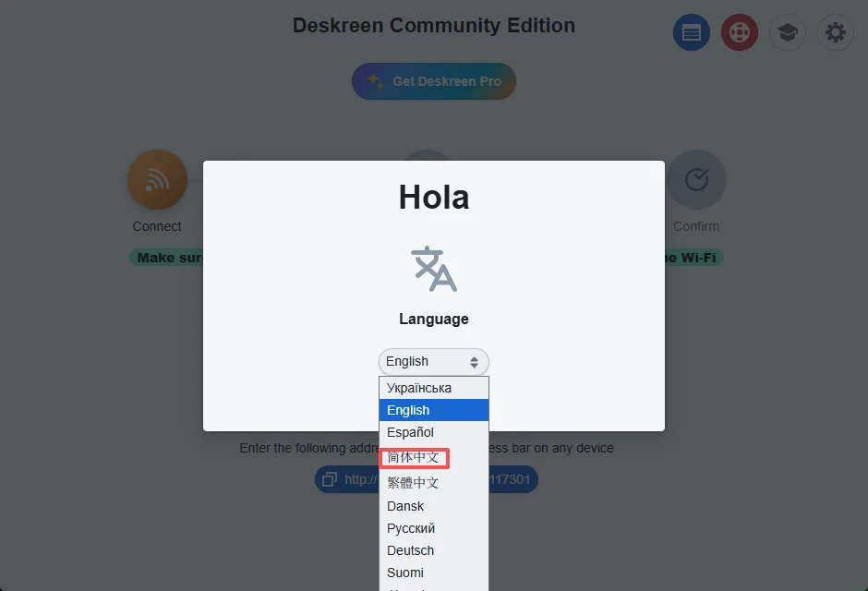This screenshot has height=591, width=868.
Task: Click the http address link button
Action: point(427,479)
